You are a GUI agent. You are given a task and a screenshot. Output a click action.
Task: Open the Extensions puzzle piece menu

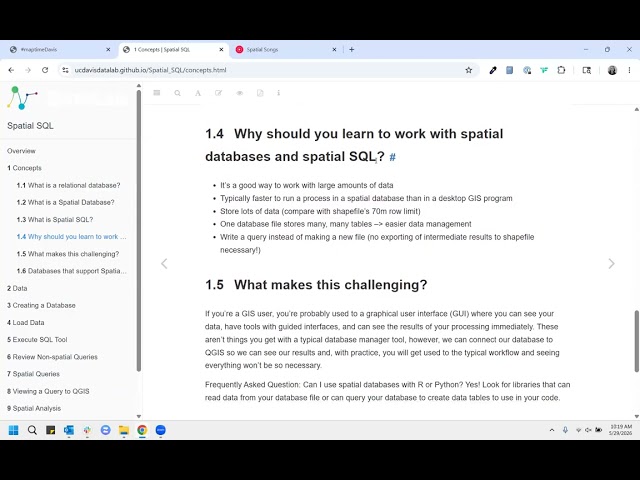pyautogui.click(x=561, y=70)
